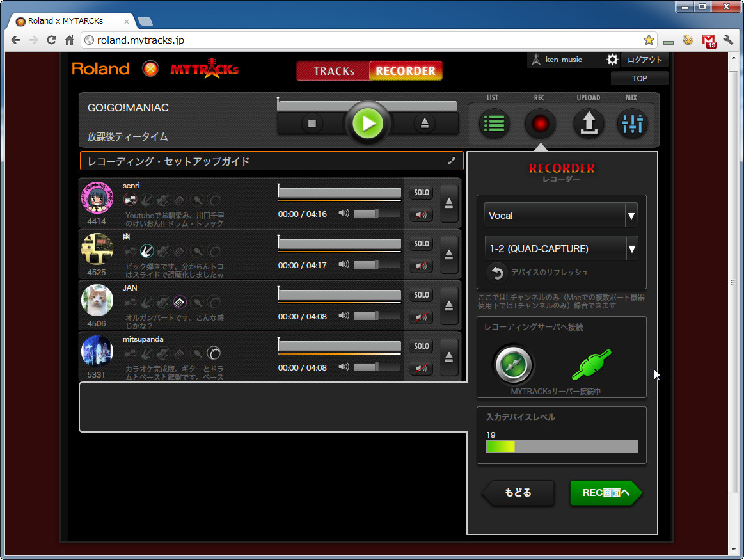Mute senri's track
The width and height of the screenshot is (744, 560).
click(422, 214)
